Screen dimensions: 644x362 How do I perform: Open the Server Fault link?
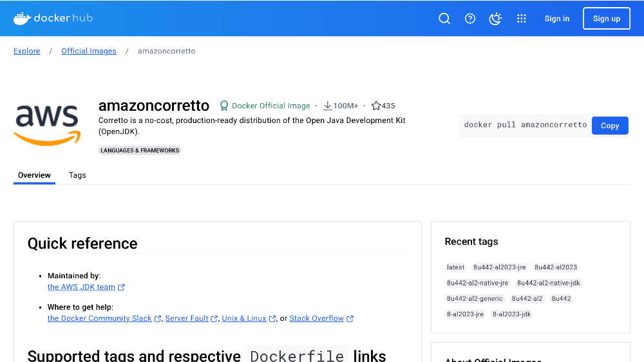(x=187, y=318)
